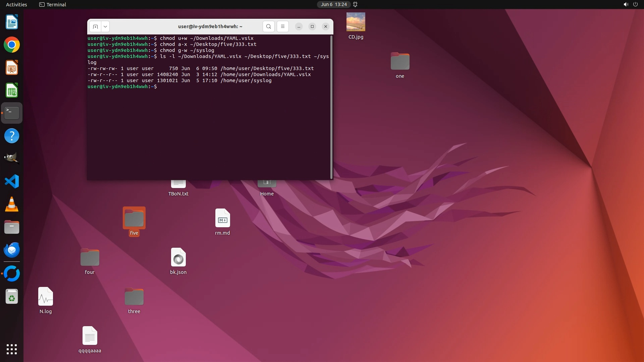The width and height of the screenshot is (644, 362).
Task: Click the volume icon in top bar
Action: pyautogui.click(x=626, y=4)
